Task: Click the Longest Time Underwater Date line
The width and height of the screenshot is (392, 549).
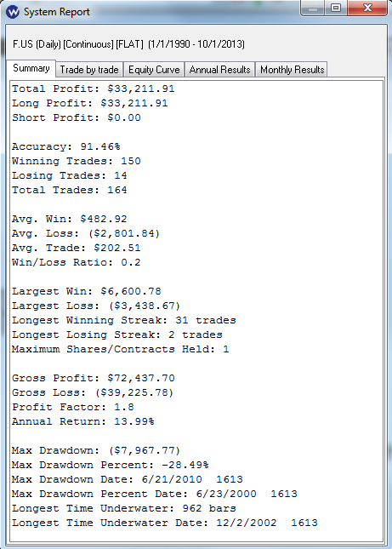Action: [165, 523]
